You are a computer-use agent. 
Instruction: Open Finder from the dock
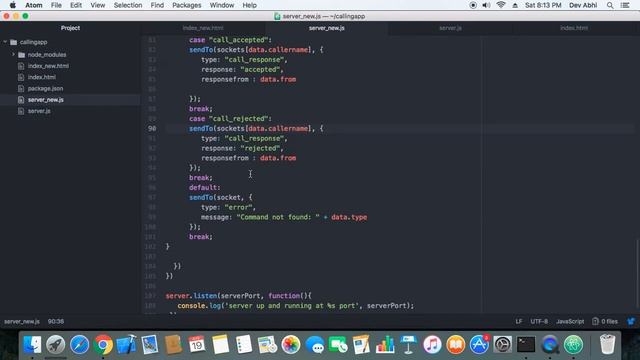(x=32, y=345)
